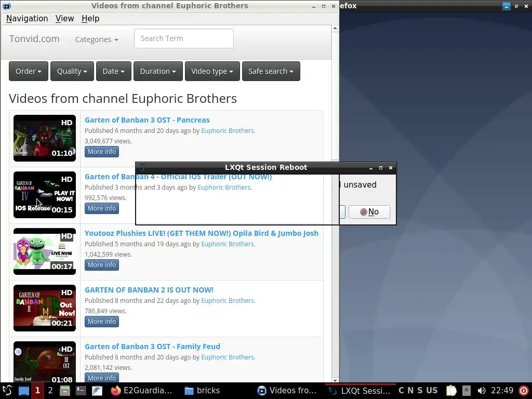Expand the Video type filter dropdown

point(212,71)
